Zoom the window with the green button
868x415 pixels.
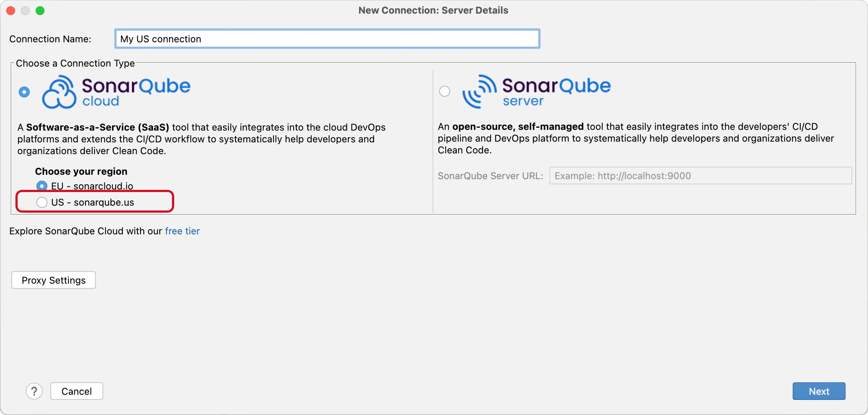[x=40, y=11]
